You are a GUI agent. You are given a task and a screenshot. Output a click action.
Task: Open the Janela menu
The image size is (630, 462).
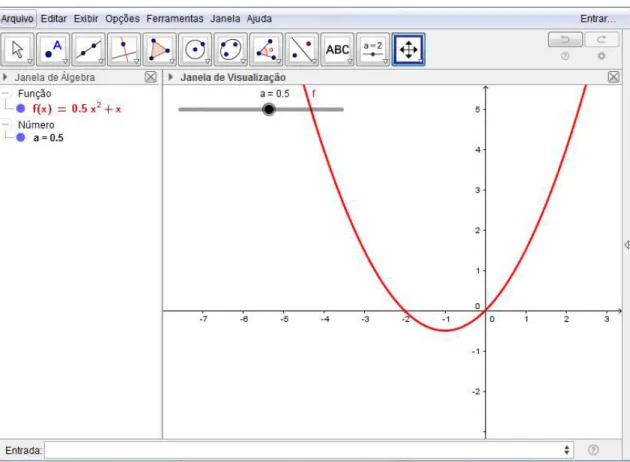(x=225, y=18)
